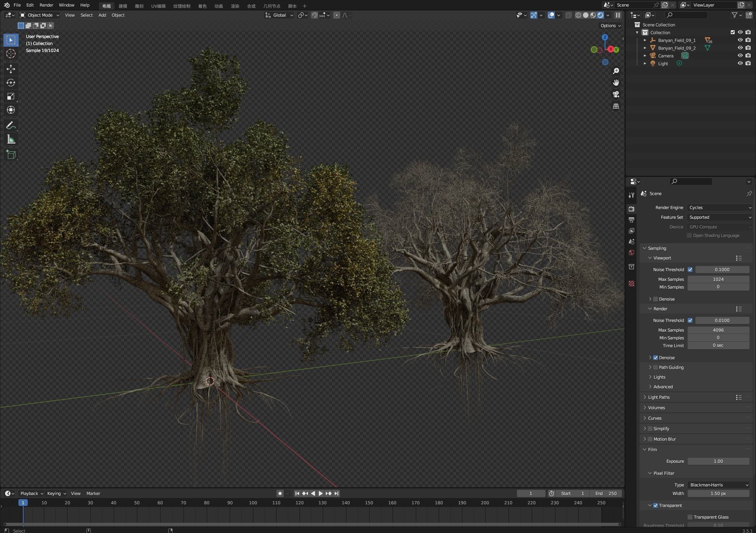The height and width of the screenshot is (533, 756).
Task: Open the Texture properties tab
Action: click(631, 284)
